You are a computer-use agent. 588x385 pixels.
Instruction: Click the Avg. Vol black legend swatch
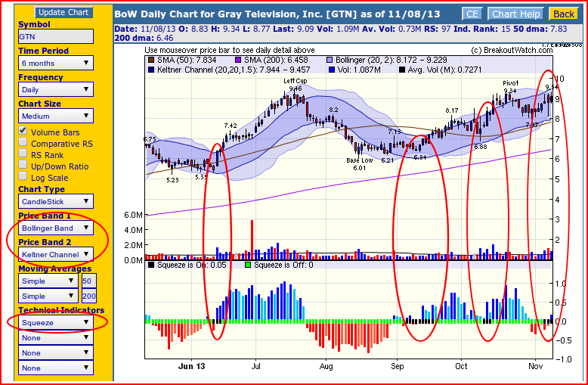point(401,70)
